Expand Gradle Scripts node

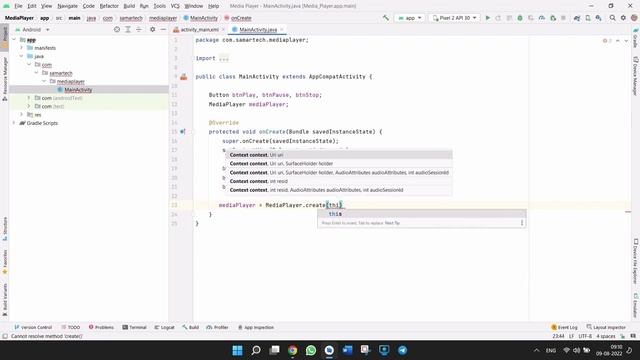pos(14,123)
